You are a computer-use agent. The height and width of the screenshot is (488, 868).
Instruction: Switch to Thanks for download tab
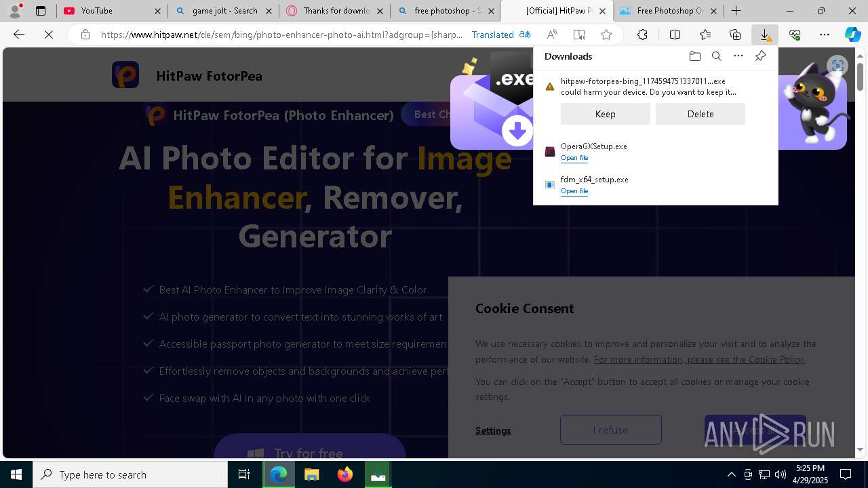[335, 11]
